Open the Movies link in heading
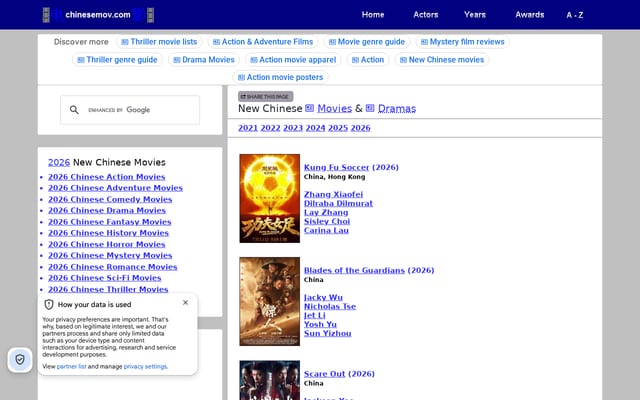The image size is (640, 400). (x=334, y=109)
